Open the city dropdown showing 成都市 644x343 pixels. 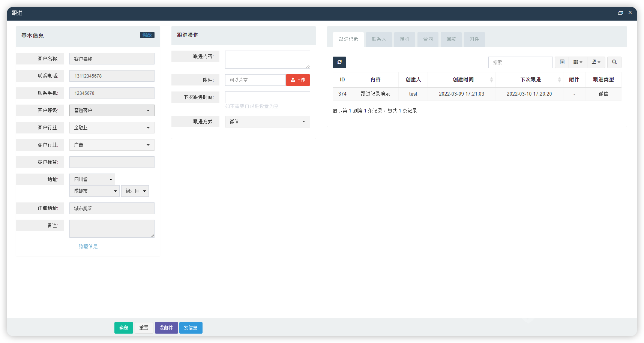(x=95, y=191)
